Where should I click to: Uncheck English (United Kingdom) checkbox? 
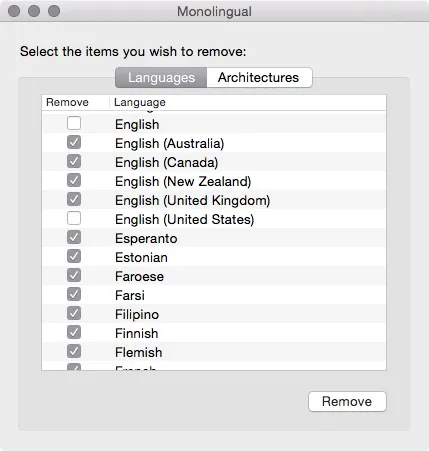pyautogui.click(x=74, y=199)
